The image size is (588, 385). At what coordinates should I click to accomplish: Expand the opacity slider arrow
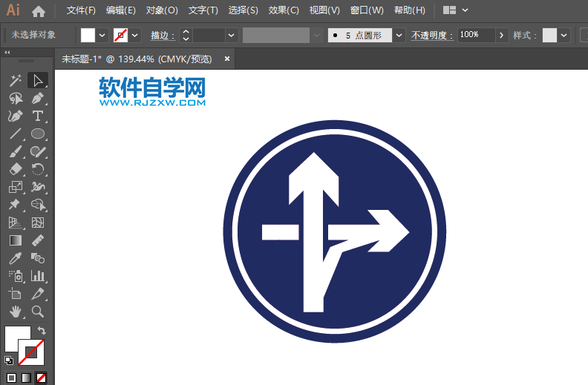(x=501, y=36)
